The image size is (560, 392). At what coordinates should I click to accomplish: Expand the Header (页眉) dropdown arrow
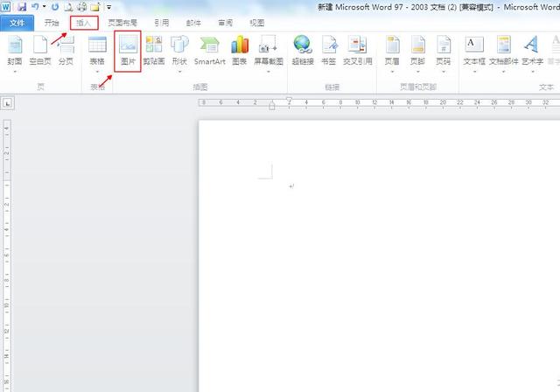pyautogui.click(x=392, y=72)
